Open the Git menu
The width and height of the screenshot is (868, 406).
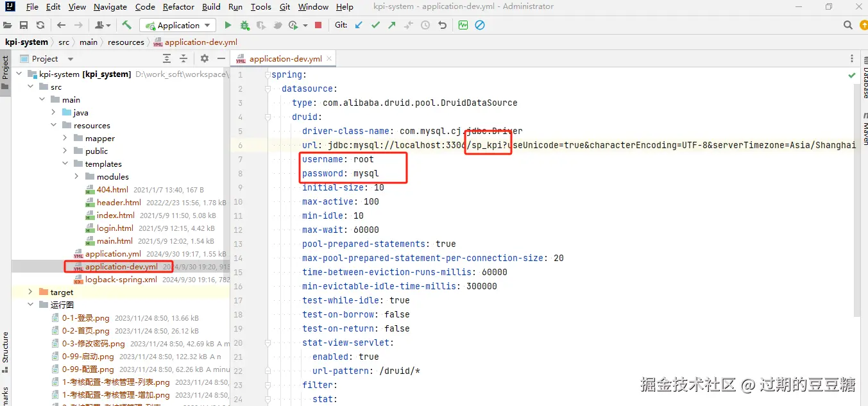point(285,6)
